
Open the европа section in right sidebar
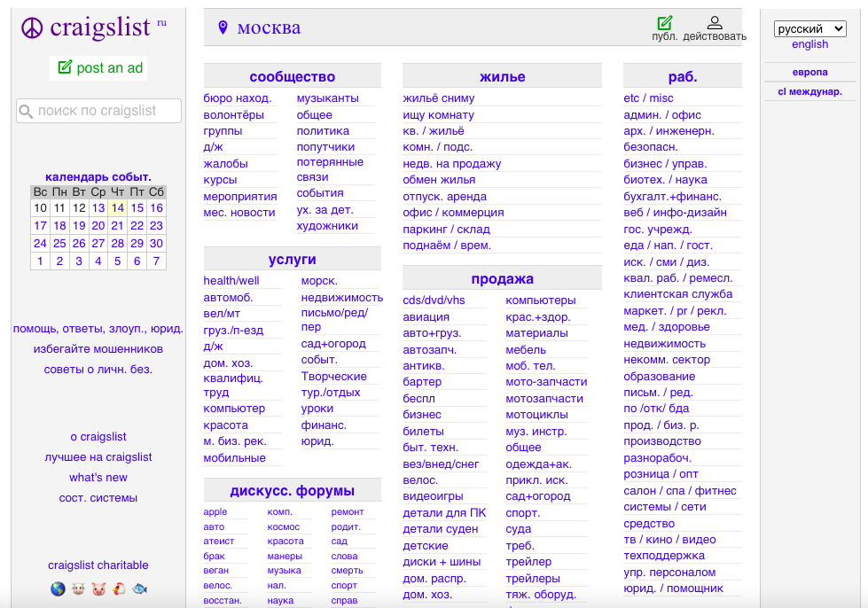pos(809,72)
